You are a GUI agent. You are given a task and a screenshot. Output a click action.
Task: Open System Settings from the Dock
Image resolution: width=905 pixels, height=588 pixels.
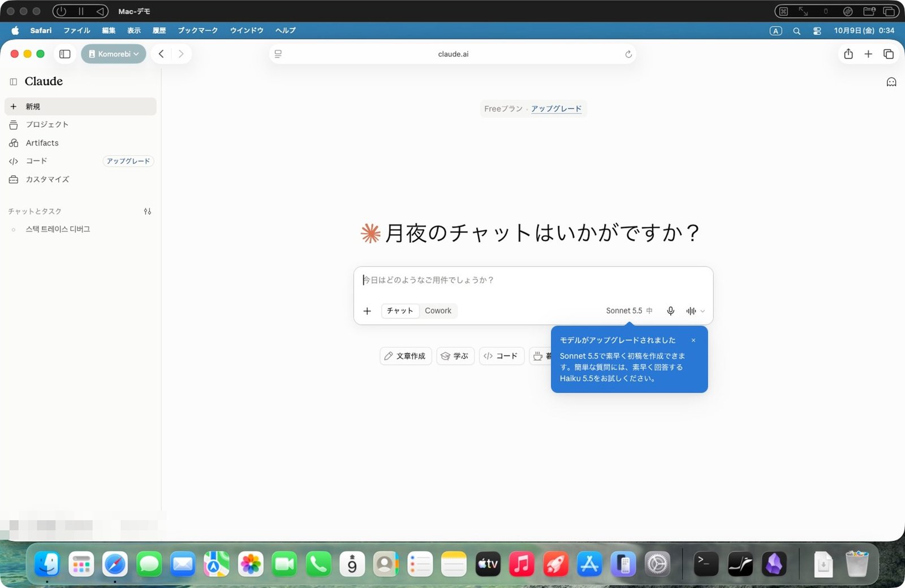pyautogui.click(x=658, y=564)
